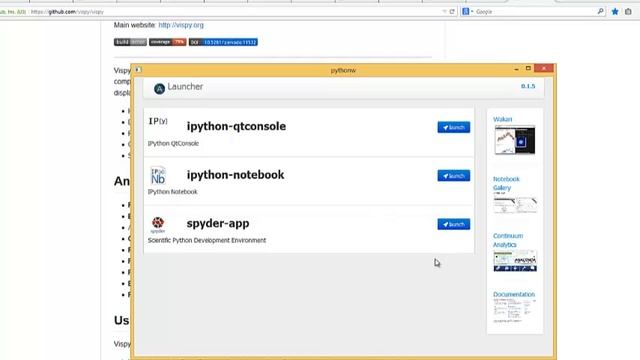
Task: Open the Continuum Analytics thumbnail
Action: click(x=515, y=261)
